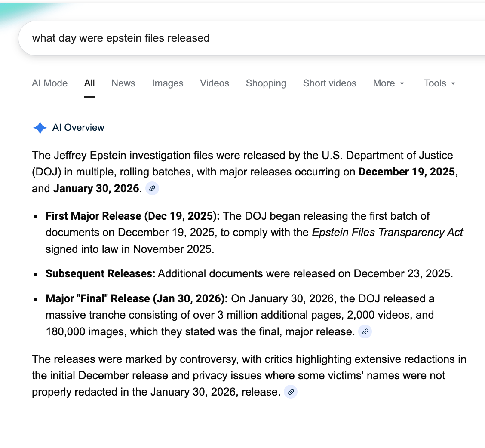The image size is (485, 448).
Task: Click bold "December 19, 2025" in first paragraph
Action: click(407, 172)
